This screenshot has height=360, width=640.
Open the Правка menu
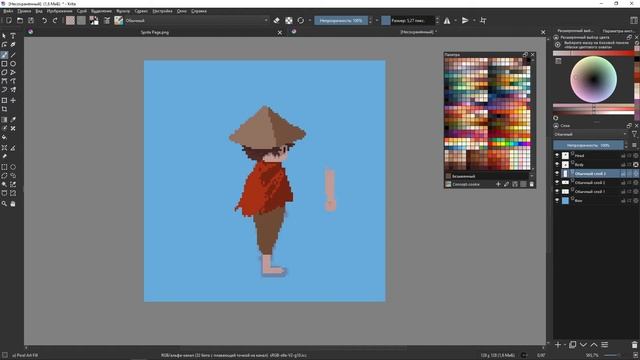[24, 11]
